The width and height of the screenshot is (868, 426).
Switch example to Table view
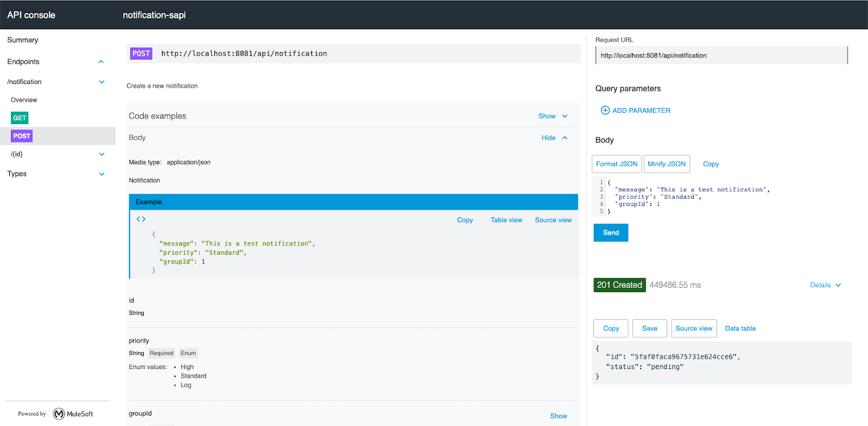tap(506, 220)
